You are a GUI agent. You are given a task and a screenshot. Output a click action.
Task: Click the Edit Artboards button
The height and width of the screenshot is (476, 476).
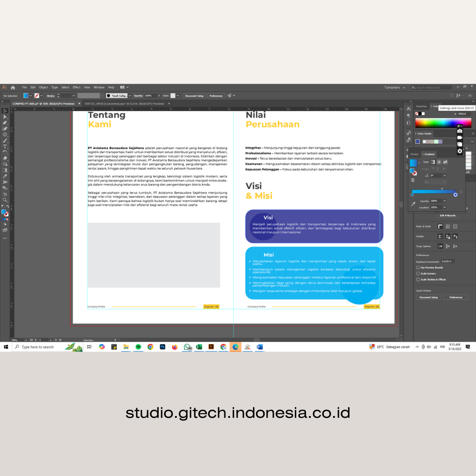448,216
